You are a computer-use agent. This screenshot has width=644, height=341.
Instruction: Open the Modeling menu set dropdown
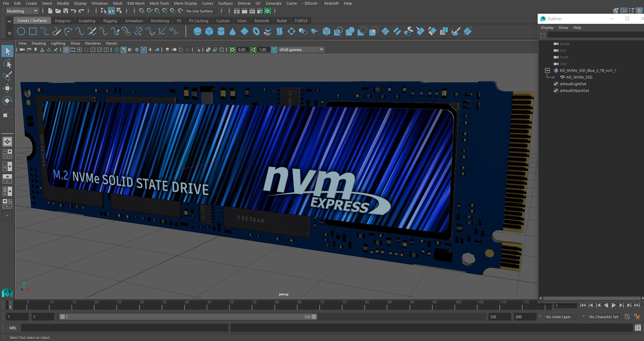tap(22, 11)
